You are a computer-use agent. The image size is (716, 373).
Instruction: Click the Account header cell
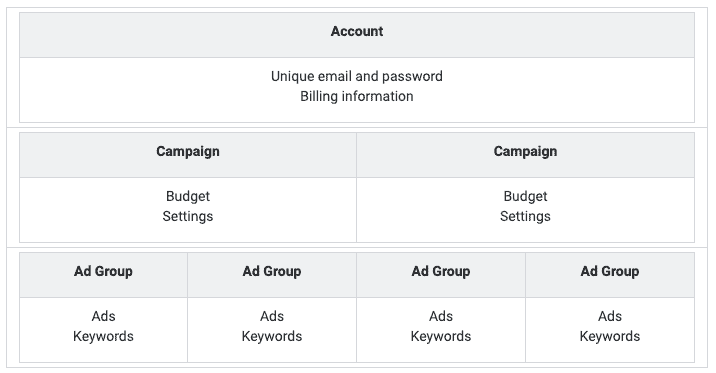click(357, 35)
